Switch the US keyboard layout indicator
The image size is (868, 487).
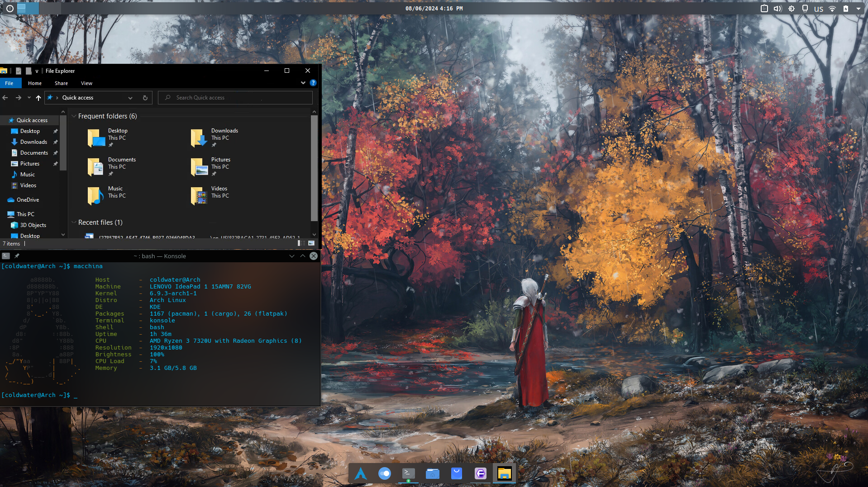coord(819,9)
